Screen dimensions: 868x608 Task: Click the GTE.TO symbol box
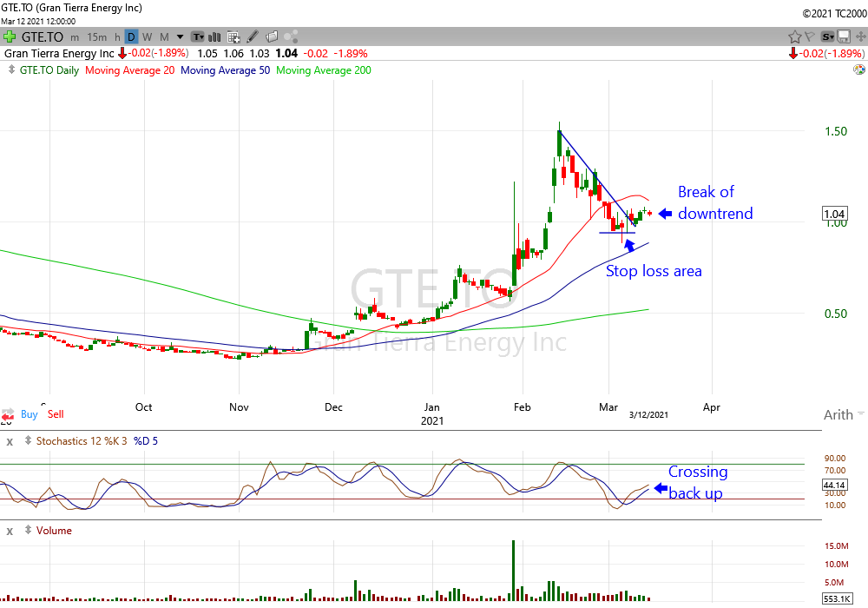coord(43,37)
